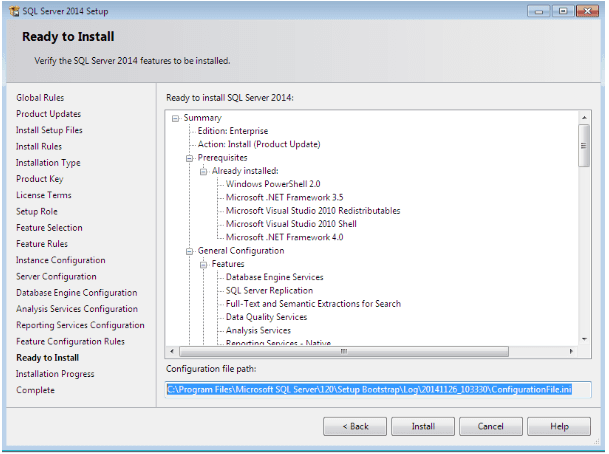Collapse the Prerequisites tree node
609x454 pixels.
pyautogui.click(x=187, y=158)
